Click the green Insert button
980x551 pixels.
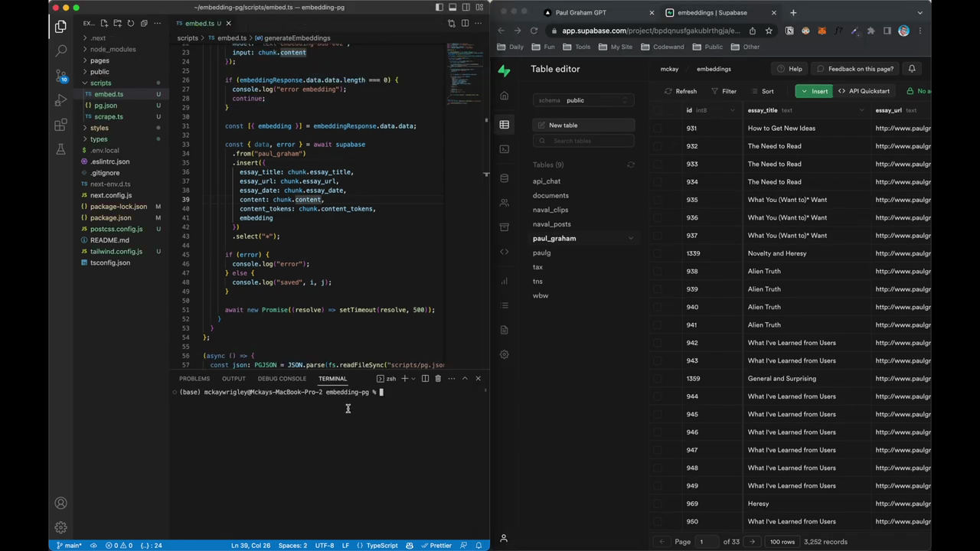pos(814,91)
